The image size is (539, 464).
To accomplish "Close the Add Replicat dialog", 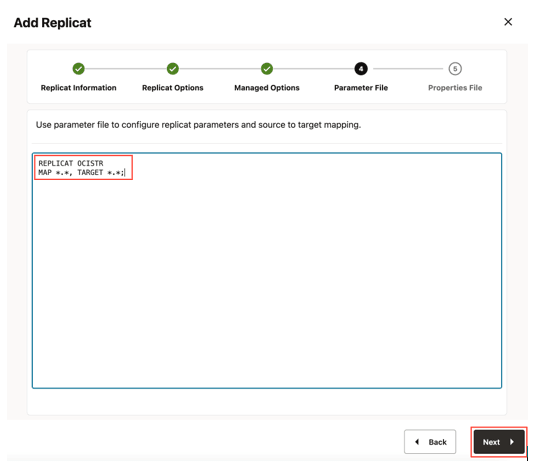I will [x=508, y=22].
